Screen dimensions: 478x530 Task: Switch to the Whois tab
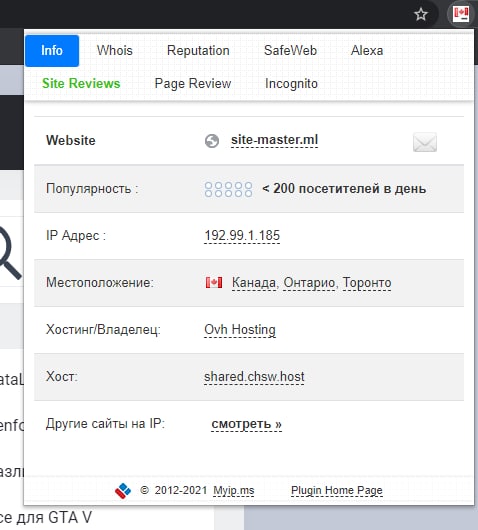click(x=115, y=51)
